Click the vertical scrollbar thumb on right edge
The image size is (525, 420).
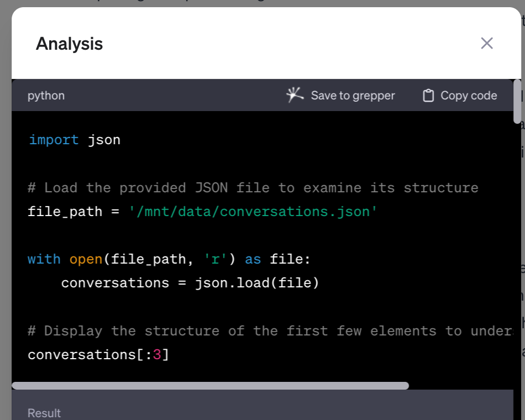click(x=517, y=102)
